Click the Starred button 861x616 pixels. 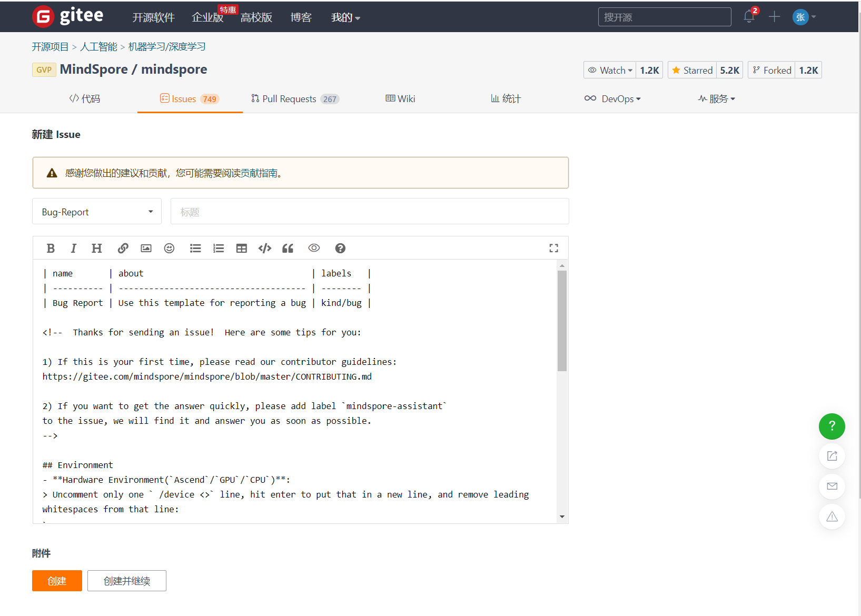point(692,70)
